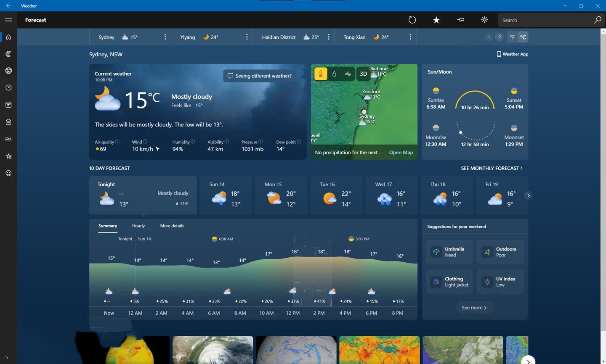This screenshot has height=364, width=606.
Task: Click the Open Map link
Action: tap(401, 153)
